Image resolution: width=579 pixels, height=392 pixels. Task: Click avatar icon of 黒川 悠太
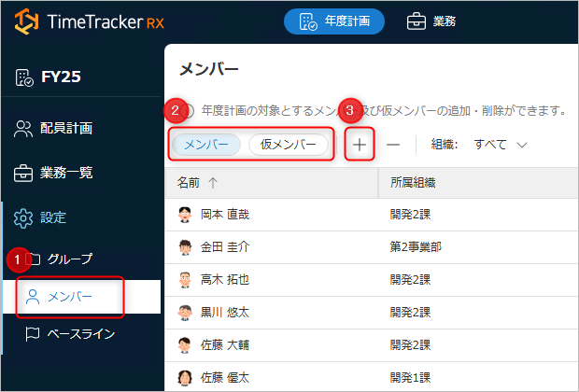184,313
